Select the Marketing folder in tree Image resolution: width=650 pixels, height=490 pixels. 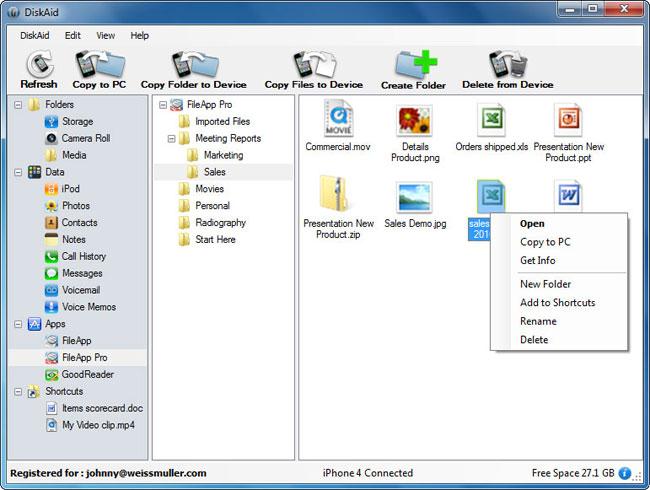tap(222, 155)
